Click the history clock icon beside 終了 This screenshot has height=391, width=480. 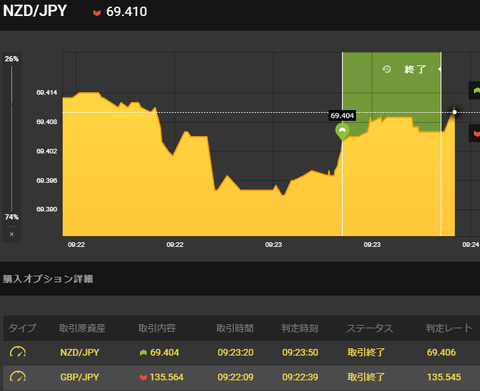click(x=387, y=69)
